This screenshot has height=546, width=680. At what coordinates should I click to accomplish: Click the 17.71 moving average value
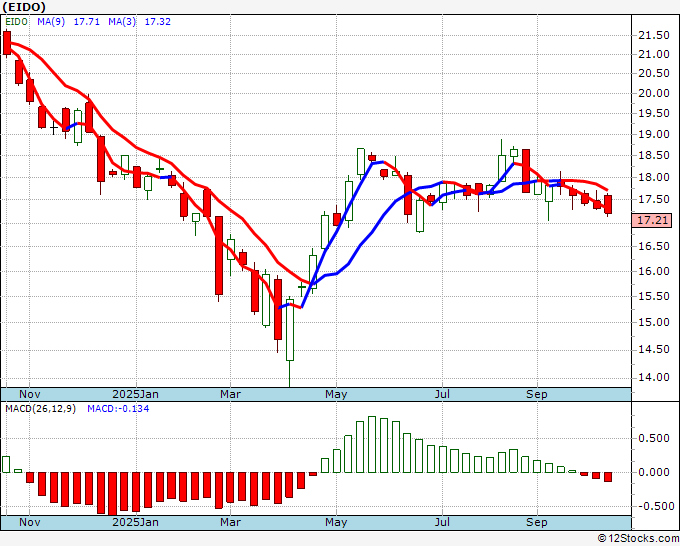[87, 22]
